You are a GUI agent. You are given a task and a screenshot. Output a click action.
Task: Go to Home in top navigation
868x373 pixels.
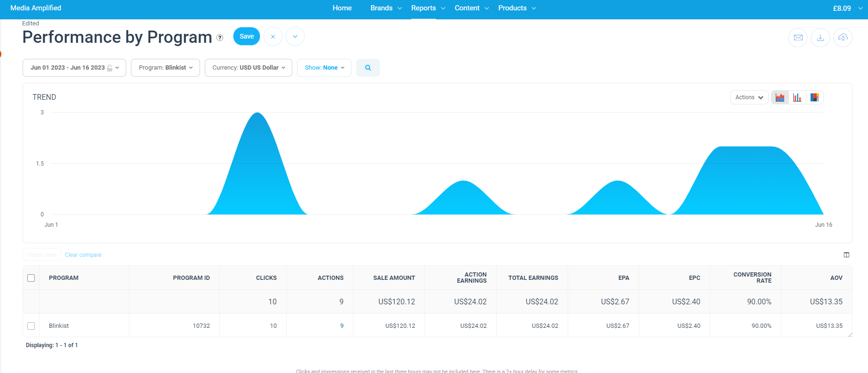pos(342,8)
